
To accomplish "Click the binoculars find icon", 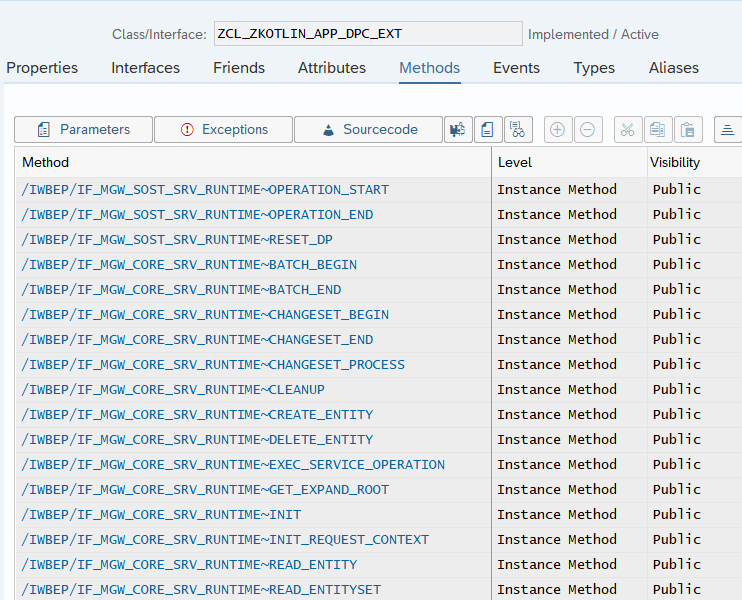I will click(518, 130).
